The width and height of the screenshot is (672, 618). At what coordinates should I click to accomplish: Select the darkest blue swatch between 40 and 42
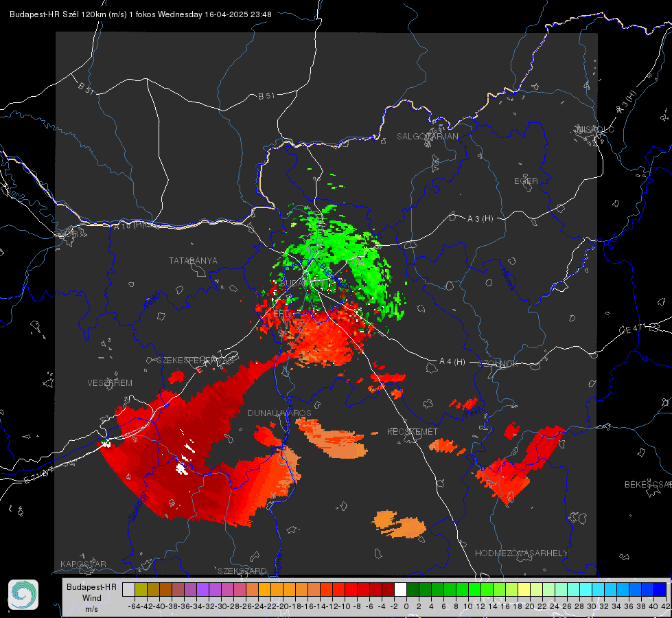pos(660,589)
